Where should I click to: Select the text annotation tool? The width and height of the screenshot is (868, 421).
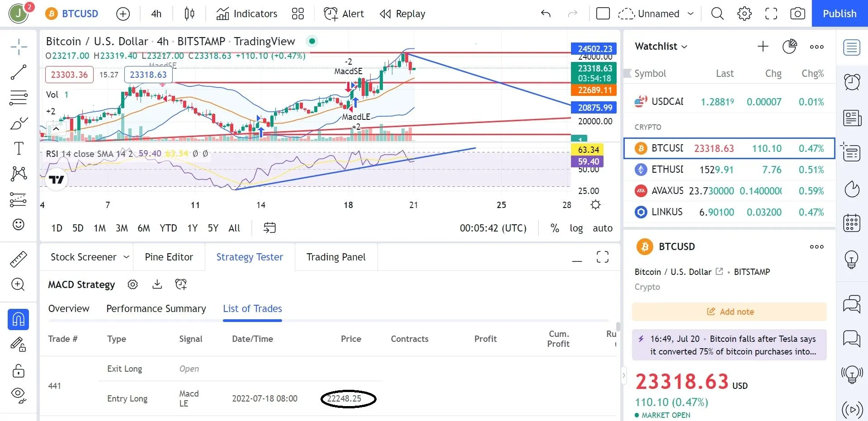(19, 148)
